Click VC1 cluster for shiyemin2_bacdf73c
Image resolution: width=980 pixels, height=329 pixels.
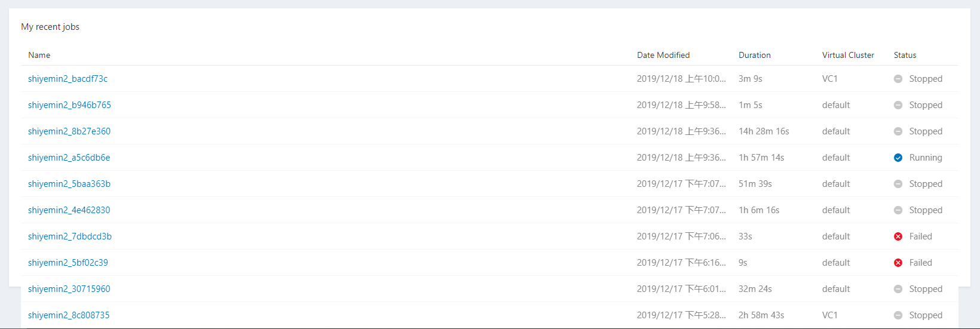830,79
